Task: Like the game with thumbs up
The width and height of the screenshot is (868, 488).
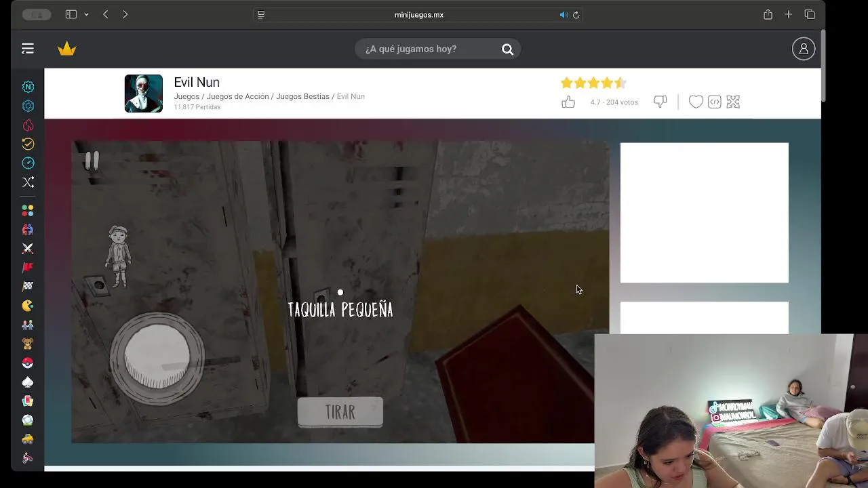Action: click(568, 102)
